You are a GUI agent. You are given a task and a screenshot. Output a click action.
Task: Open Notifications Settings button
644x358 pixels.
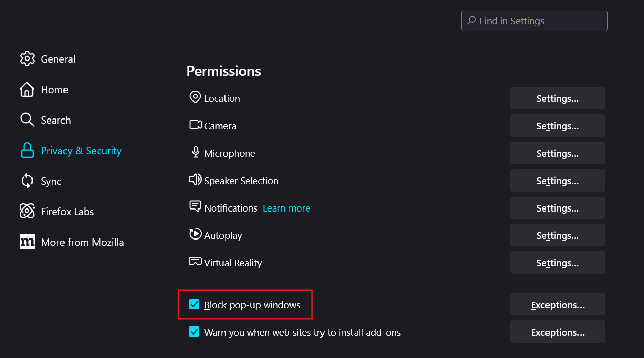click(x=557, y=208)
